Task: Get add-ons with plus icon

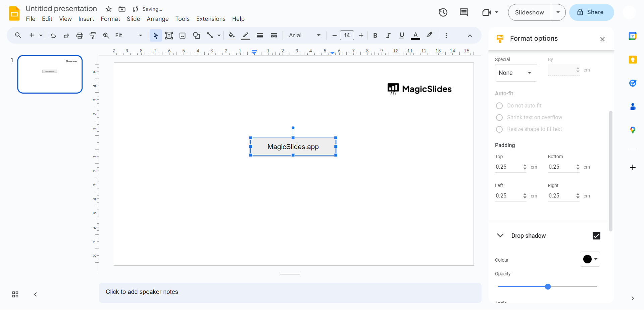Action: pos(633,167)
